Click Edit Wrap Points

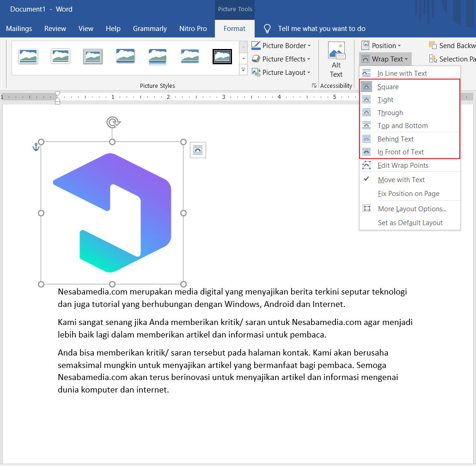tap(410, 166)
